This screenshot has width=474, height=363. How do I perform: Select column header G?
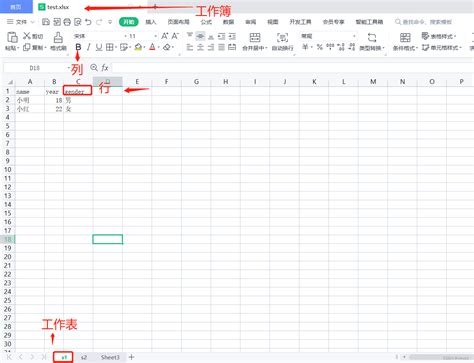(x=196, y=82)
